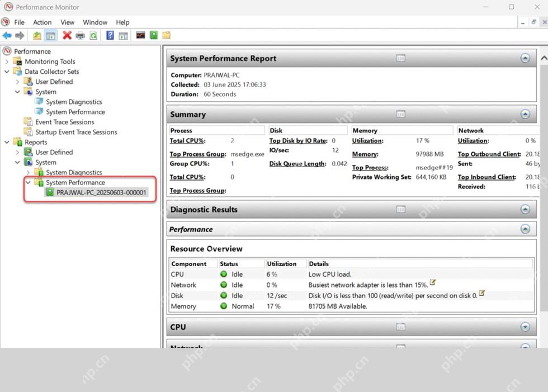Viewport: 548px width, 392px height.
Task: Click the Utilization column header in Resource Overview
Action: (286, 264)
